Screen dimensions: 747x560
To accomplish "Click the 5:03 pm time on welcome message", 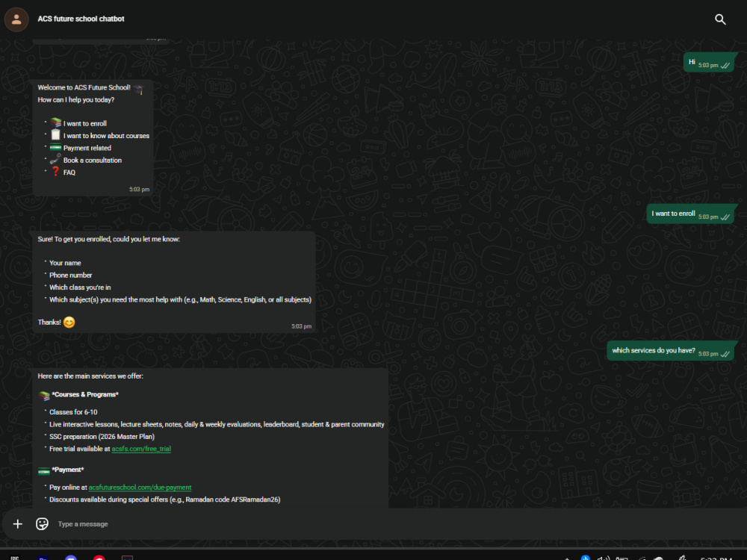I will click(139, 190).
